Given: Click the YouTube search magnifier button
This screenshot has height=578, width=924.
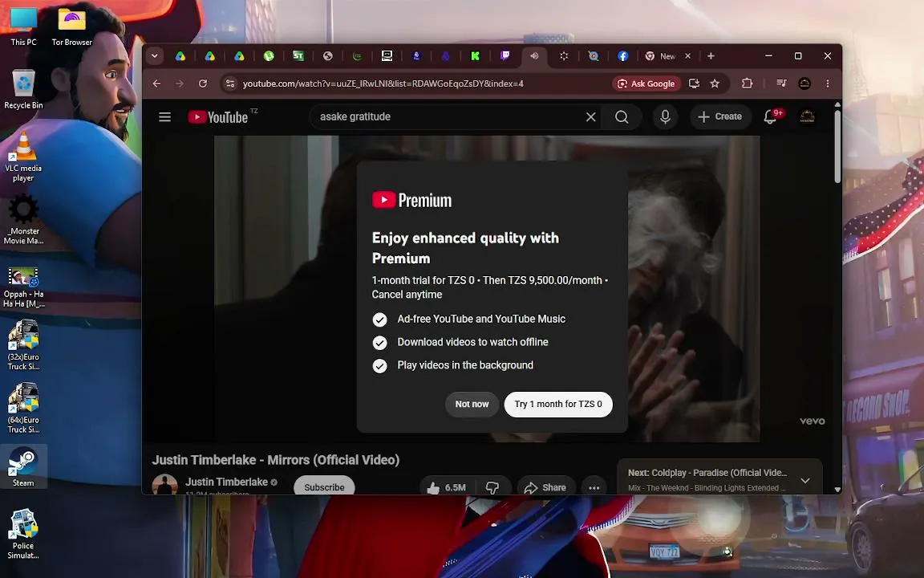Looking at the screenshot, I should tap(622, 116).
